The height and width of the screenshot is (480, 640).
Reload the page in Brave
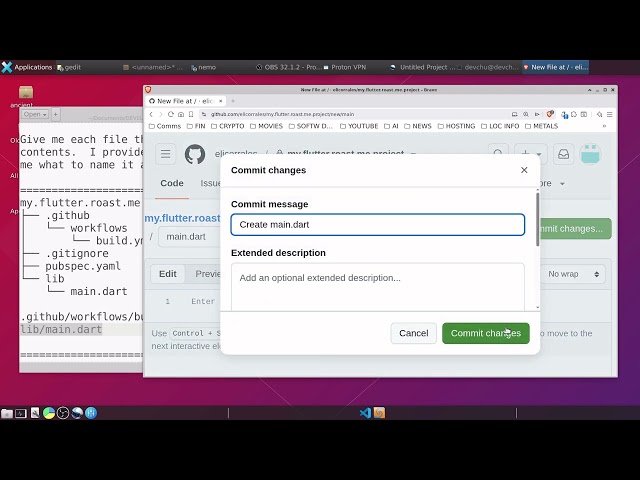coord(171,114)
